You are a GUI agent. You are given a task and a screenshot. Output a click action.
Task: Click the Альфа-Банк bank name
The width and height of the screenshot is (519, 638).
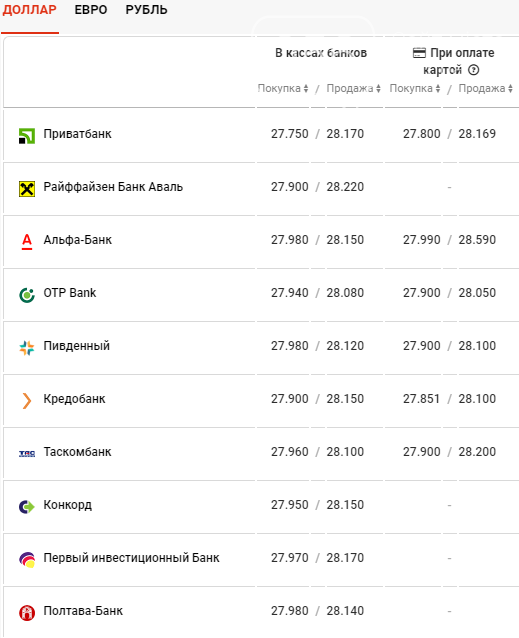77,240
